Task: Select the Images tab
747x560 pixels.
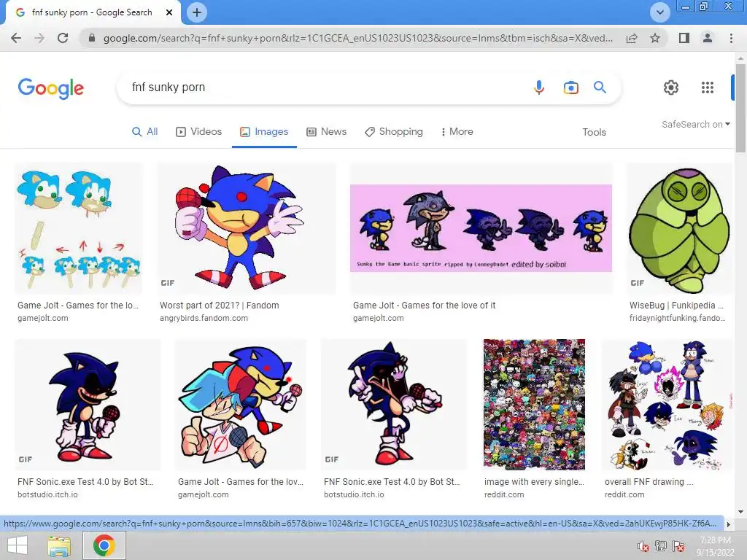Action: [x=264, y=132]
